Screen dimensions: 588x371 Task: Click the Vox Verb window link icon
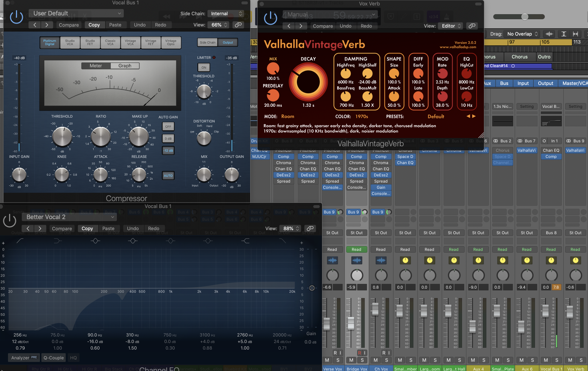tap(472, 26)
